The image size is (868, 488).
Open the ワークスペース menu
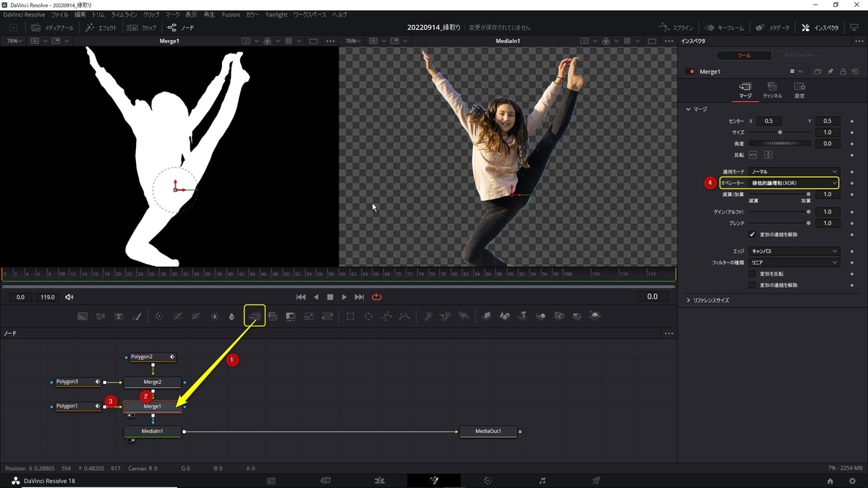pos(310,14)
